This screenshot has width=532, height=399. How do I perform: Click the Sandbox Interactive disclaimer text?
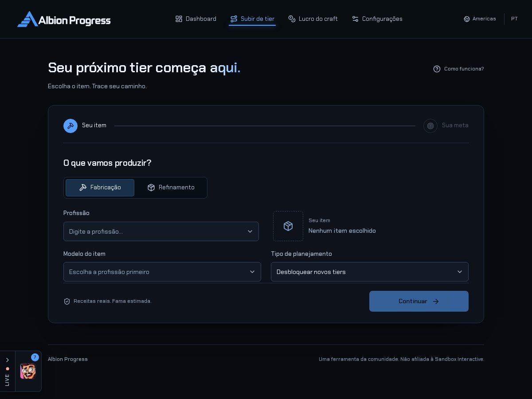click(x=401, y=359)
